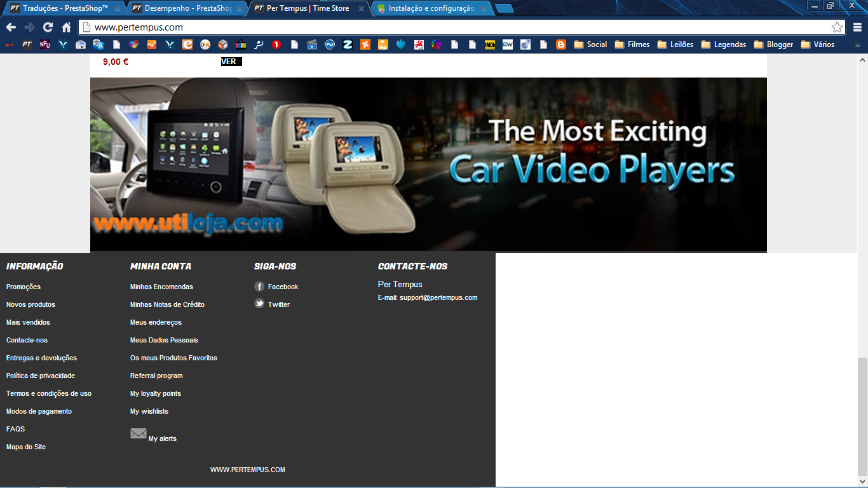Screen dimensions: 868x488
Task: Click the support@pertempus.com email address
Action: click(438, 297)
